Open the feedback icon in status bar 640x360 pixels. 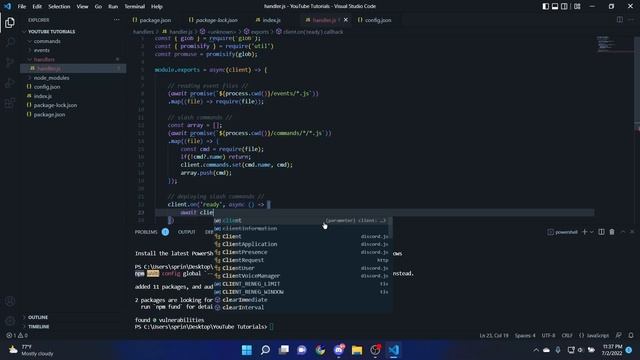pos(619,336)
